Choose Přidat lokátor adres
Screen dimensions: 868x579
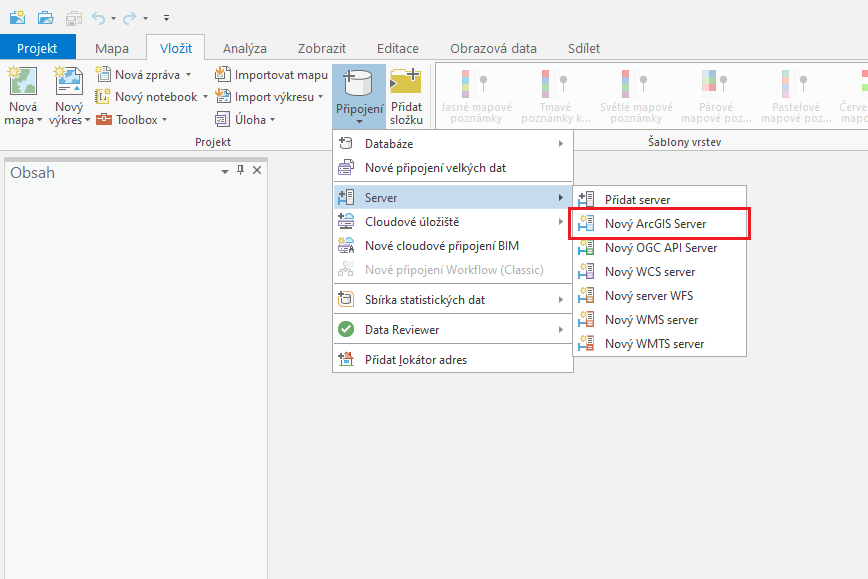(x=453, y=360)
